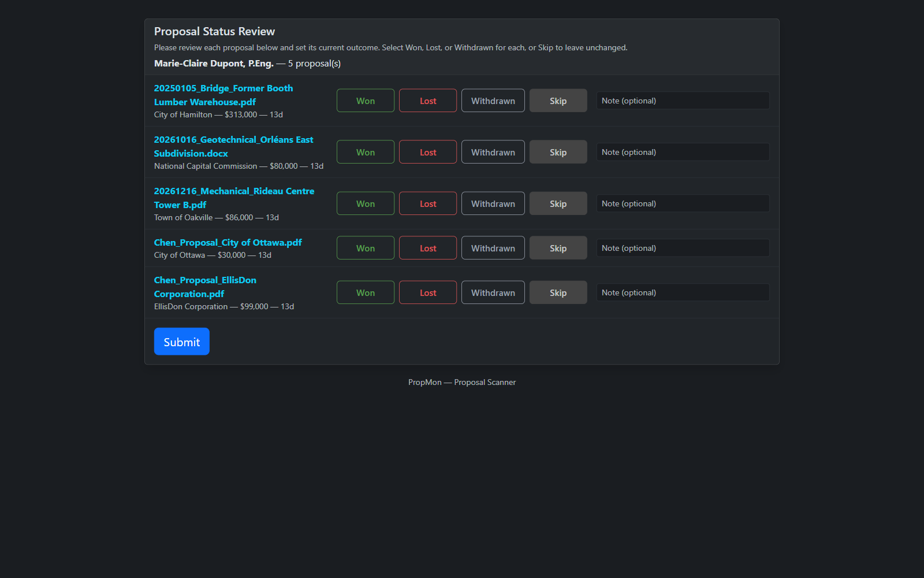Screen dimensions: 924x578
Task: Choose Withdrawn for Chen_Proposal_City of Ottawa
Action: point(493,248)
